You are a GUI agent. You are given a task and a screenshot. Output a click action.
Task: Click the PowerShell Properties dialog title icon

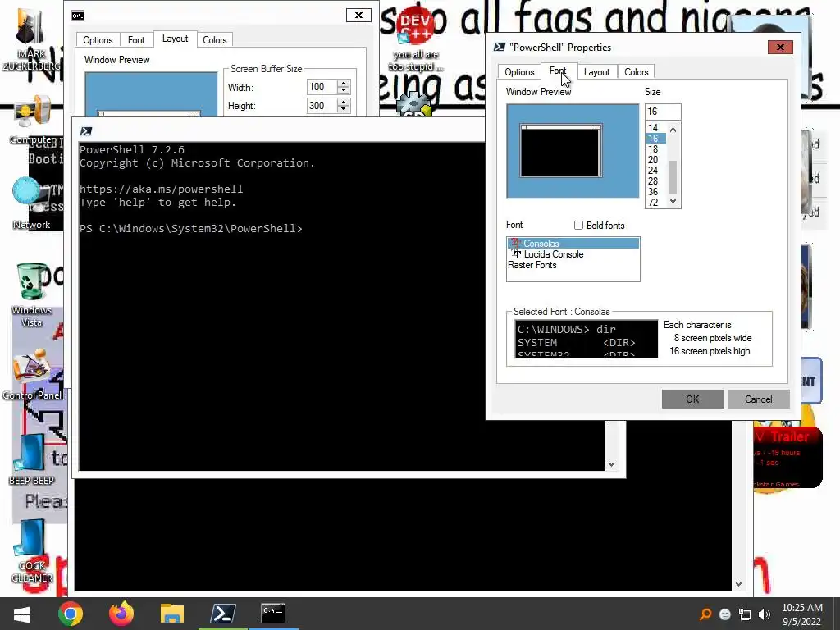[500, 47]
